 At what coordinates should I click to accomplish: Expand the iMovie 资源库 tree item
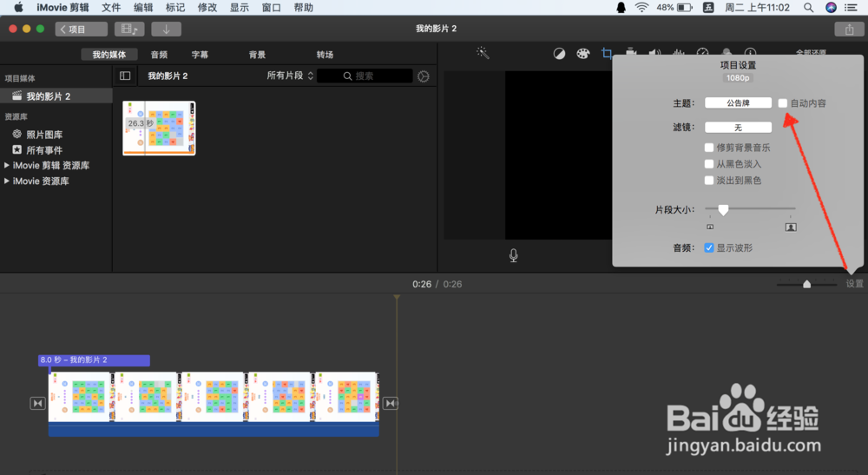pyautogui.click(x=7, y=181)
